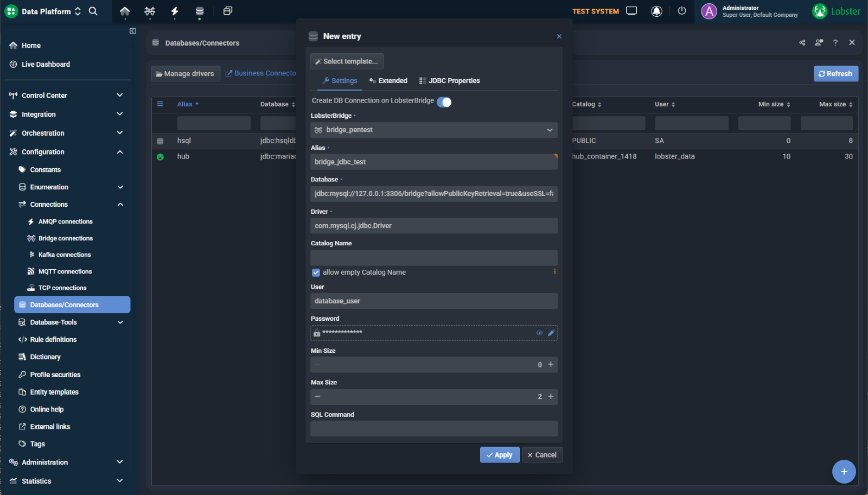
Task: Click the SQL Command input field
Action: 434,429
